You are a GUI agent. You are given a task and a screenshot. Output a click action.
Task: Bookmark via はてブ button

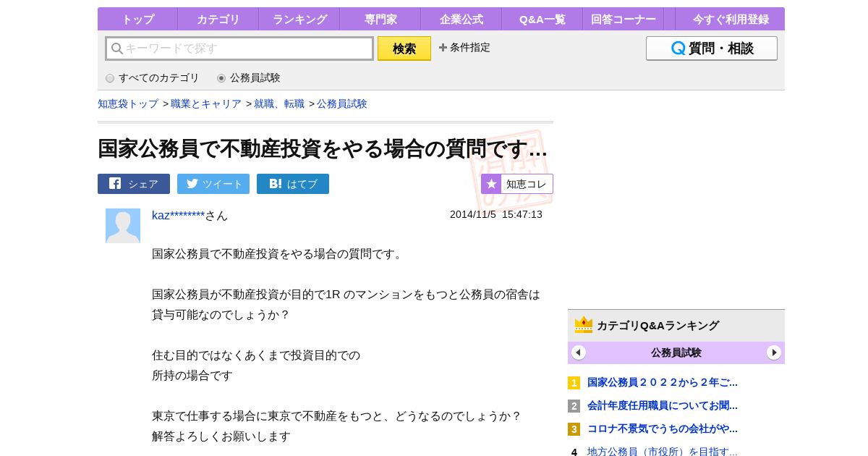293,184
